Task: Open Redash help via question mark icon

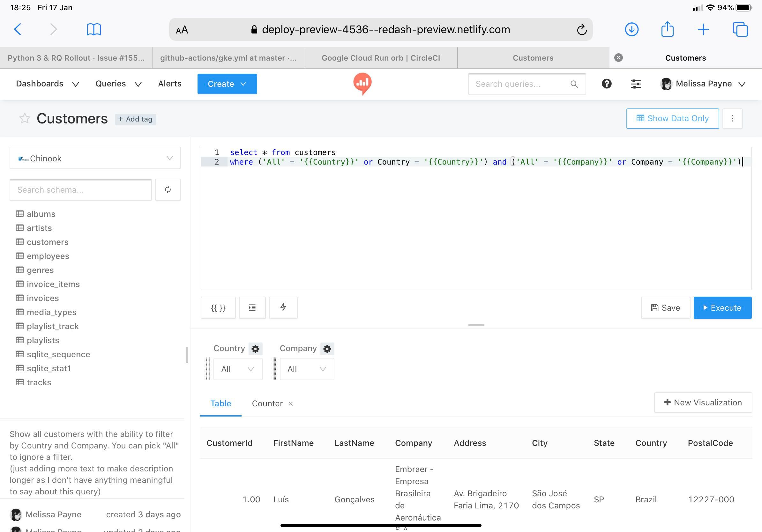Action: (606, 84)
